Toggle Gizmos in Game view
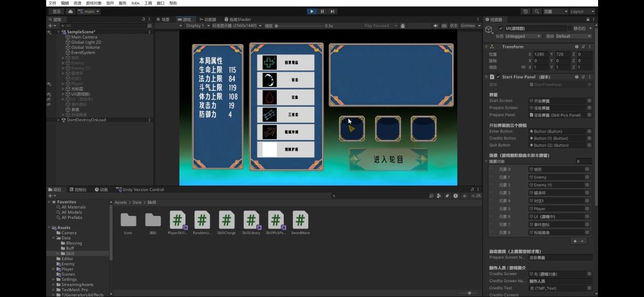The image size is (644, 297). coord(468,26)
